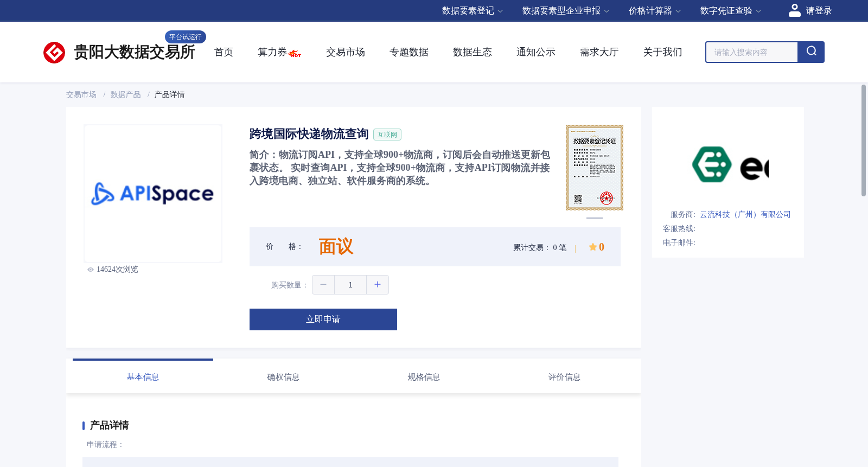
Task: Switch to 确权信息 tab
Action: click(283, 377)
